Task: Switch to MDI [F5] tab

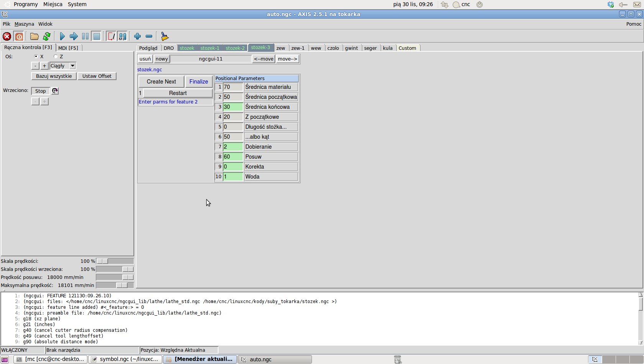Action: (x=68, y=48)
